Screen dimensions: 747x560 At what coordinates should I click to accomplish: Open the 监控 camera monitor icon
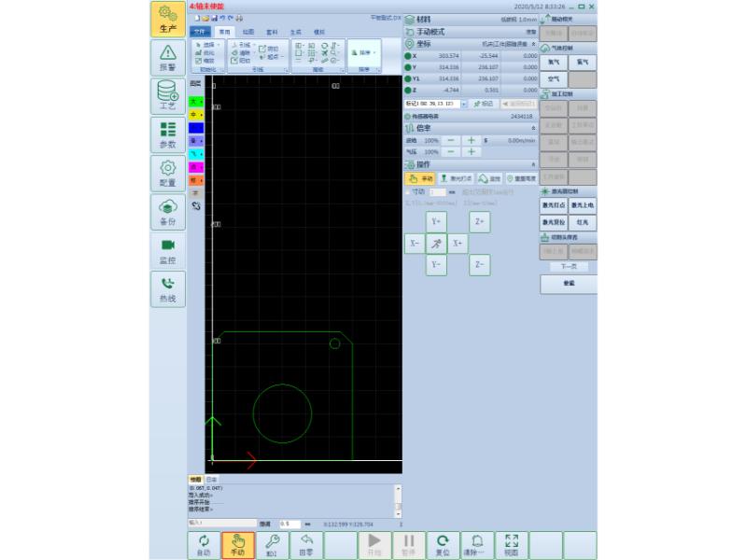(x=167, y=250)
